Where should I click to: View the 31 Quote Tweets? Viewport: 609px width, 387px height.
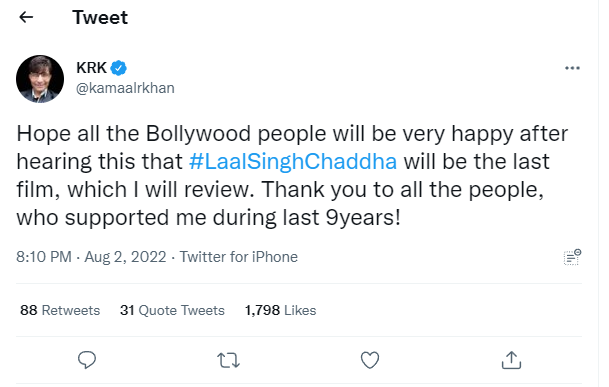pos(172,310)
